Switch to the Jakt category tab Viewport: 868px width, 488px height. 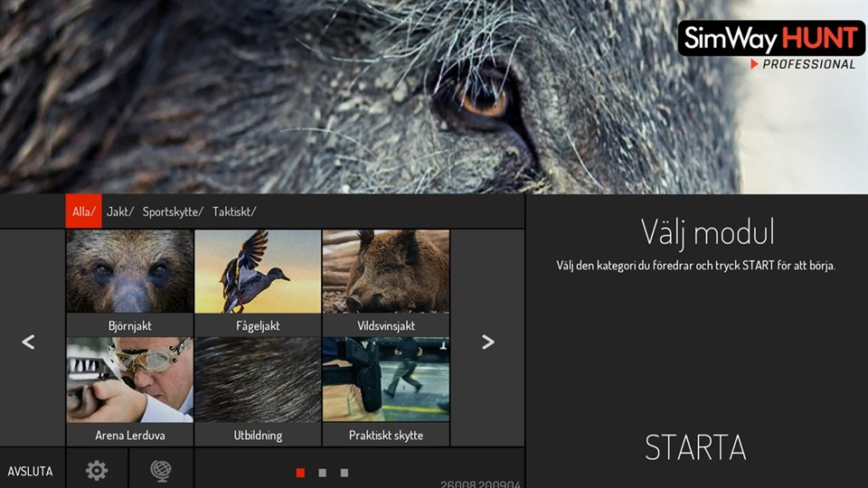(x=119, y=212)
